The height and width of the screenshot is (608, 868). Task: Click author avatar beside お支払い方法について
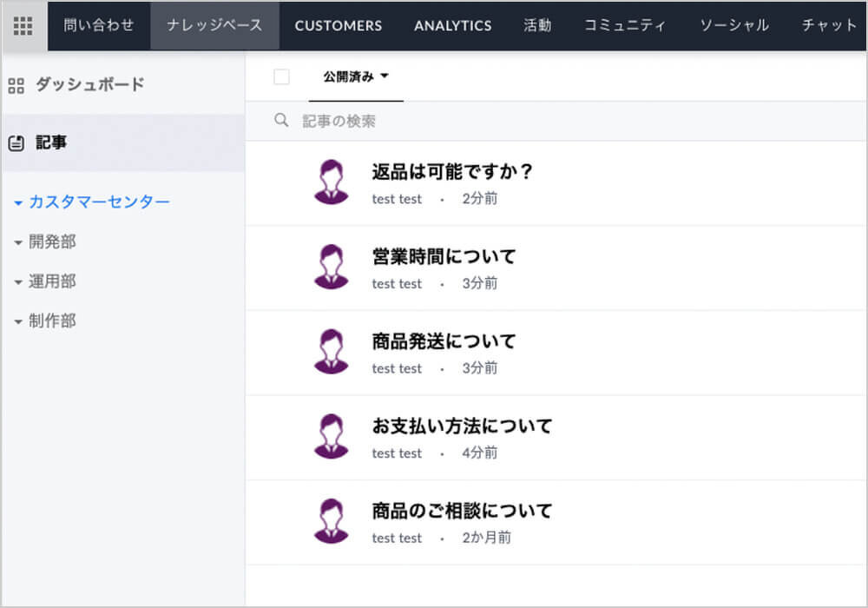pos(331,436)
